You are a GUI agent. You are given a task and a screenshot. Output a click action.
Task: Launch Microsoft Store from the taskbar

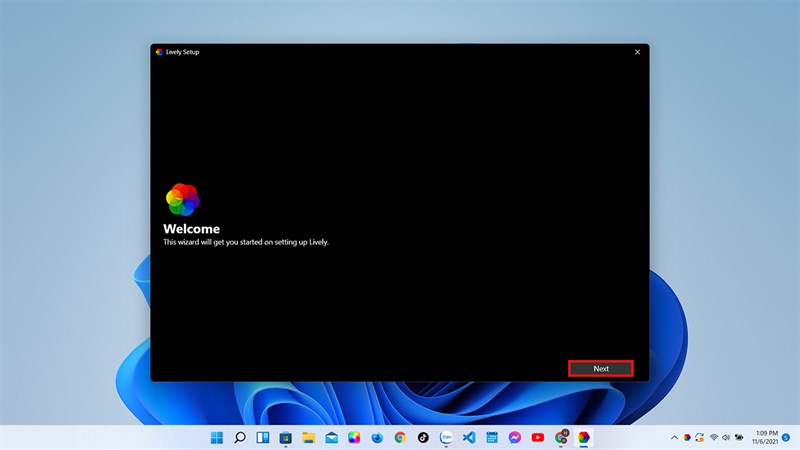[x=286, y=437]
